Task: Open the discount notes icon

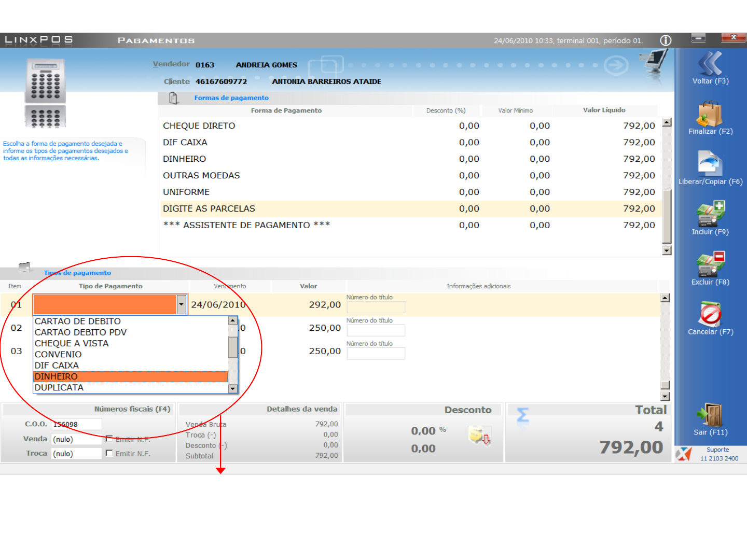Action: 479,436
